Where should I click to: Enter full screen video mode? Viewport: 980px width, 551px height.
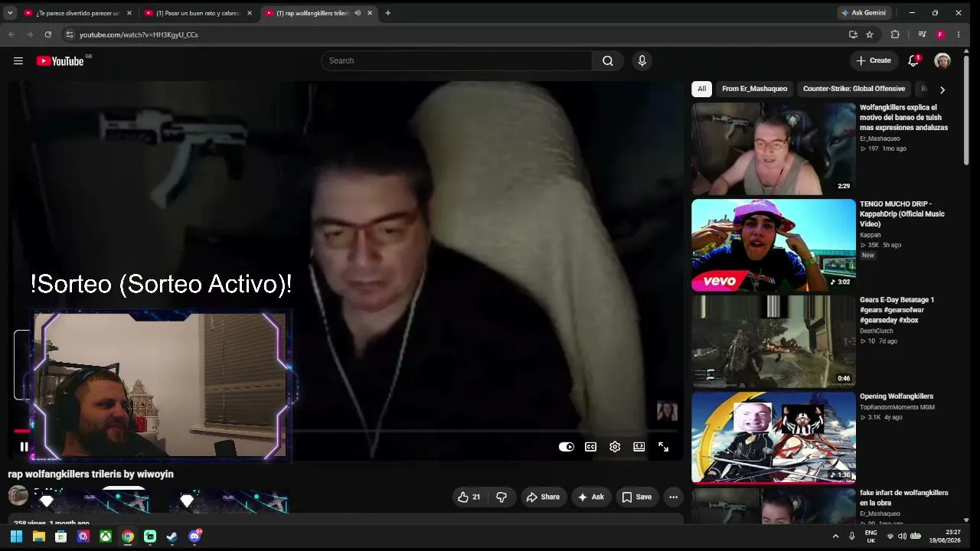664,447
